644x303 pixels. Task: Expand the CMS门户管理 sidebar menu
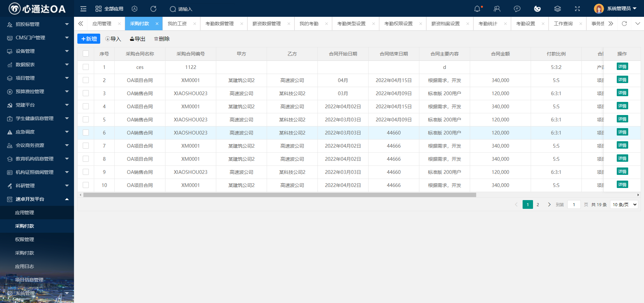37,38
